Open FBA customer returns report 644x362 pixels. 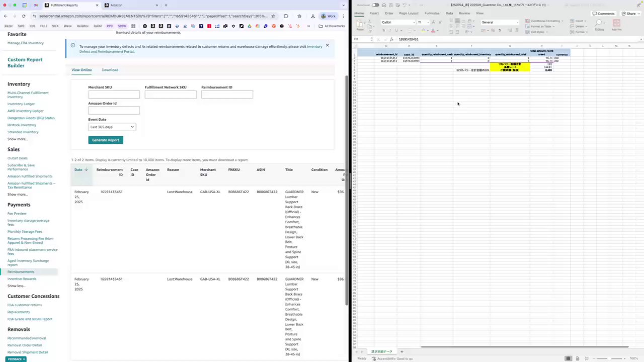pyautogui.click(x=25, y=305)
